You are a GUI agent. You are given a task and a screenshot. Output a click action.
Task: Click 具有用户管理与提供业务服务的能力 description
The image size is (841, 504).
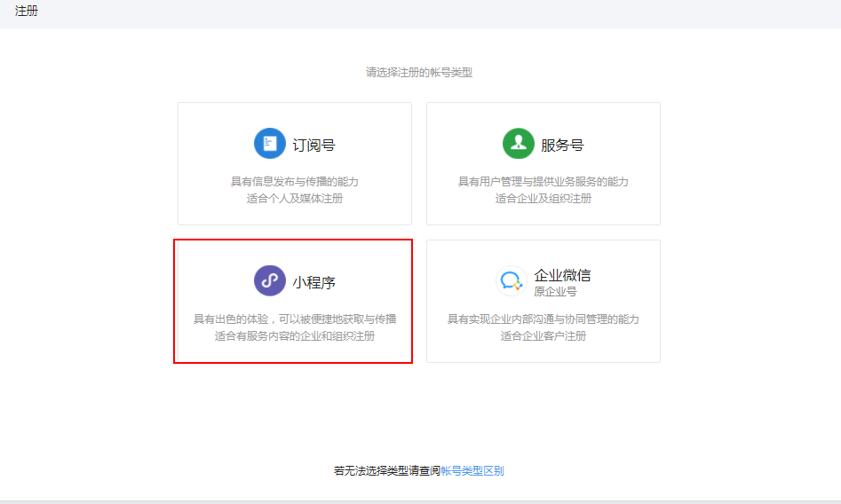pos(543,182)
